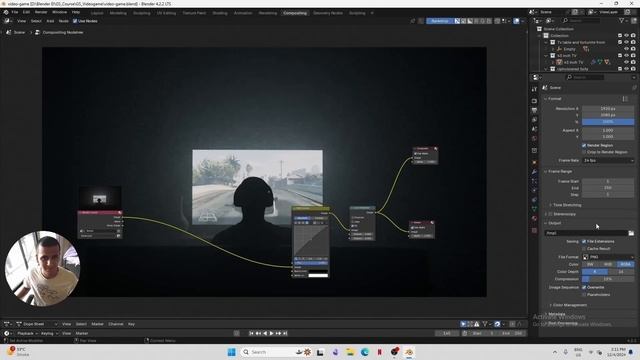Open the Keying popover in timeline
Screen dimensions: 640x360
coord(49,333)
